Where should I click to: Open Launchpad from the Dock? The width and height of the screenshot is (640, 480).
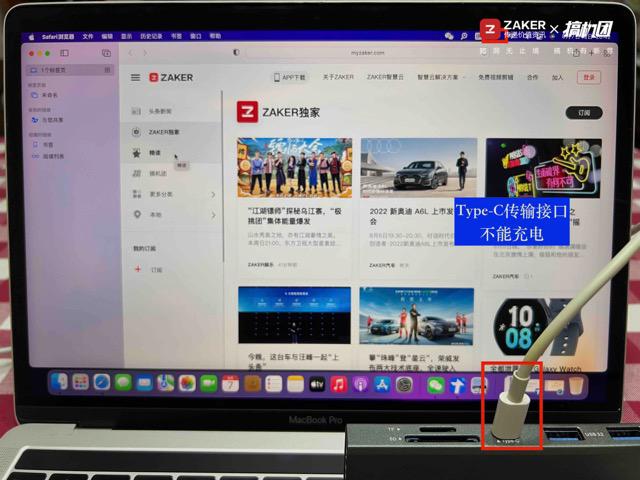click(80, 382)
